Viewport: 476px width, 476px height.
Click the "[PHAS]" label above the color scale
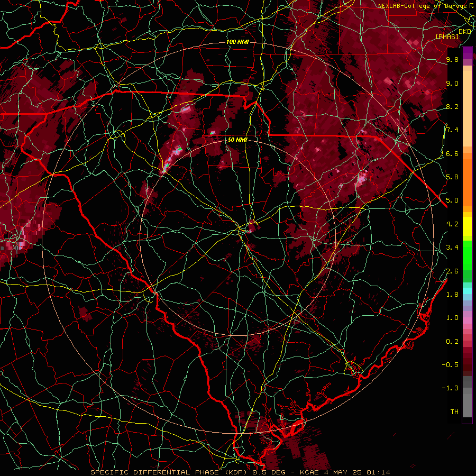[x=447, y=36]
